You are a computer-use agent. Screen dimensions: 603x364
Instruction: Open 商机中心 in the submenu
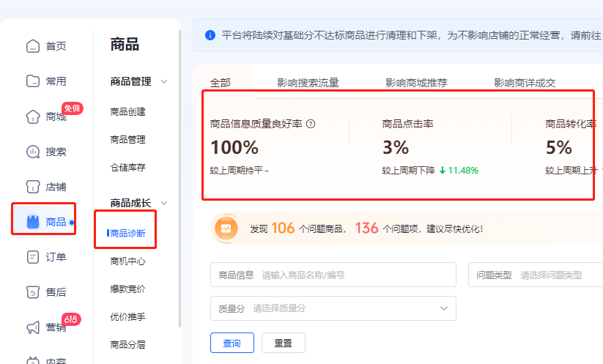pyautogui.click(x=127, y=261)
